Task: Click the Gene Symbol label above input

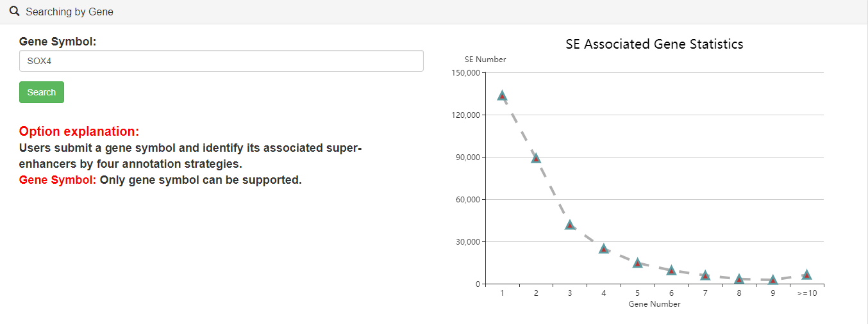Action: click(x=58, y=42)
